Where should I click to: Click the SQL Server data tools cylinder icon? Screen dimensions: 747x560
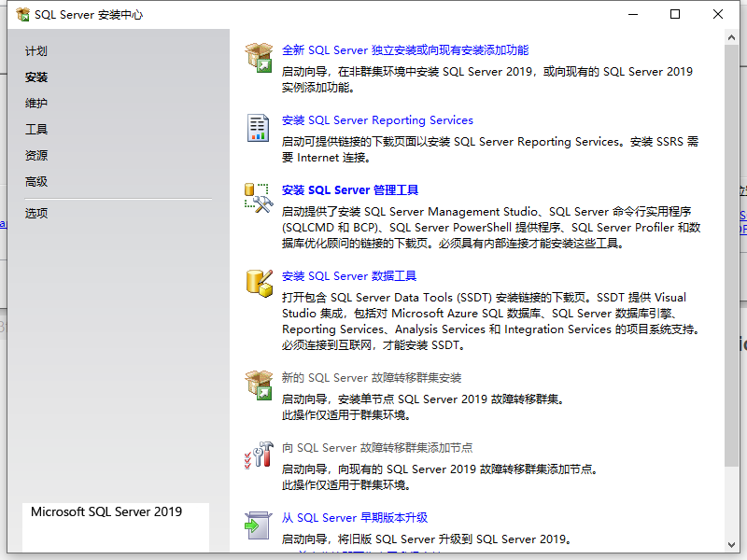click(260, 284)
